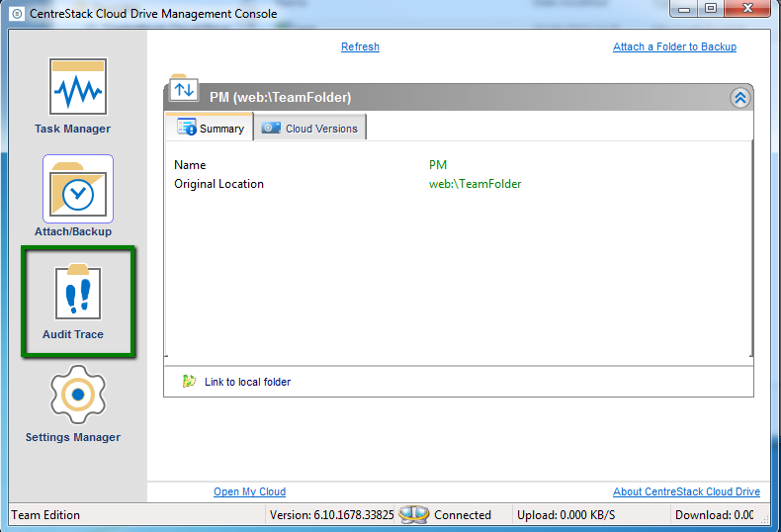This screenshot has height=532, width=781.
Task: Open the Task Manager icon
Action: [x=78, y=87]
